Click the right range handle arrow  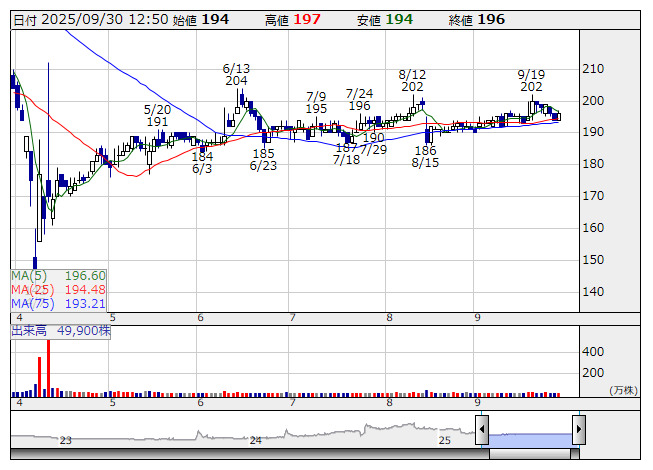coord(579,429)
